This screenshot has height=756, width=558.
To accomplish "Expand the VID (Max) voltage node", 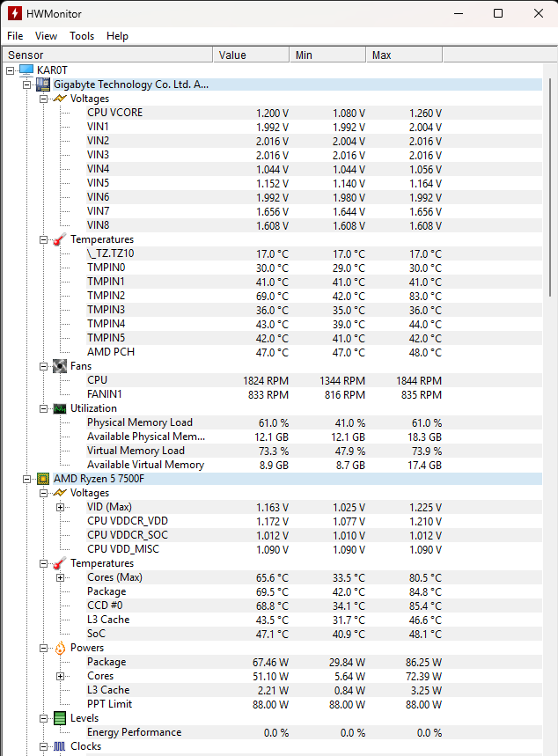I will click(x=60, y=507).
